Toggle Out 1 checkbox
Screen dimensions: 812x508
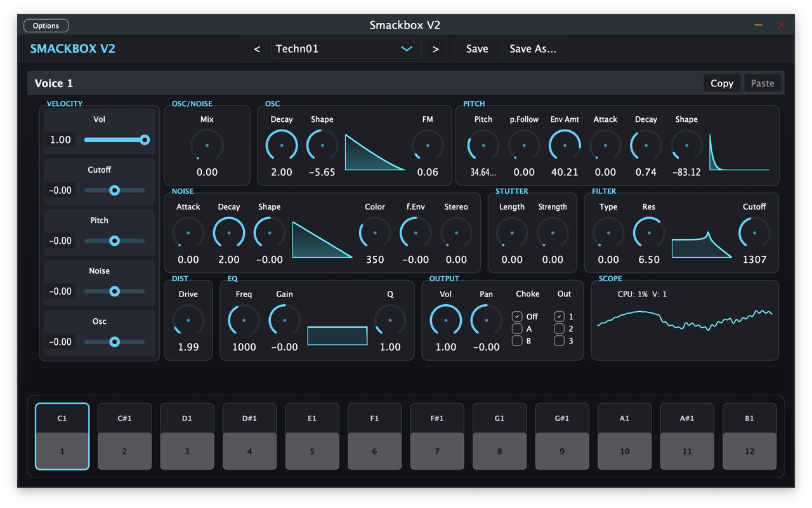tap(559, 316)
